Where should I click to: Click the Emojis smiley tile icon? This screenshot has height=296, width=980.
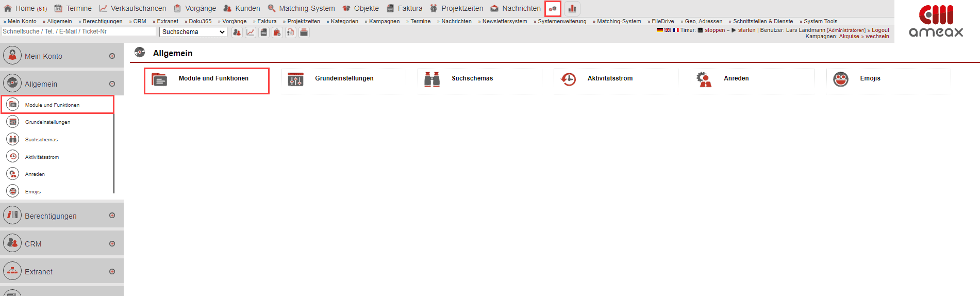[x=841, y=79]
